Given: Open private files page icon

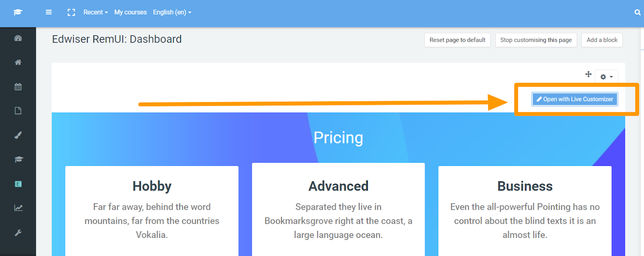Looking at the screenshot, I should pos(18,111).
